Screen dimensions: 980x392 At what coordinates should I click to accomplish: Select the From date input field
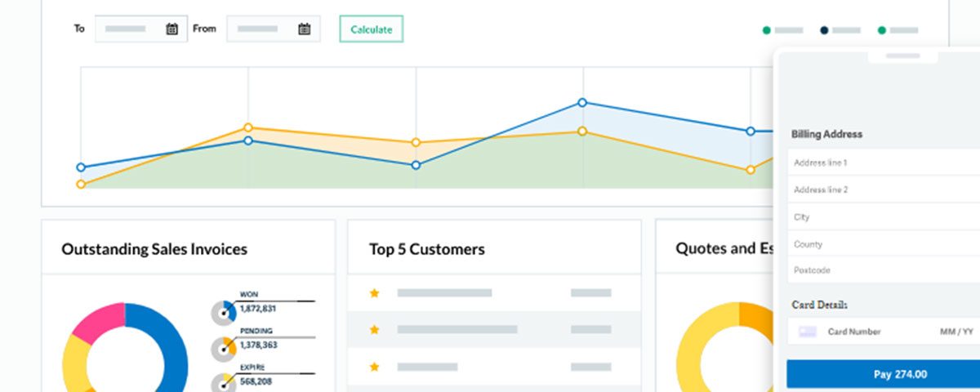[x=273, y=29]
